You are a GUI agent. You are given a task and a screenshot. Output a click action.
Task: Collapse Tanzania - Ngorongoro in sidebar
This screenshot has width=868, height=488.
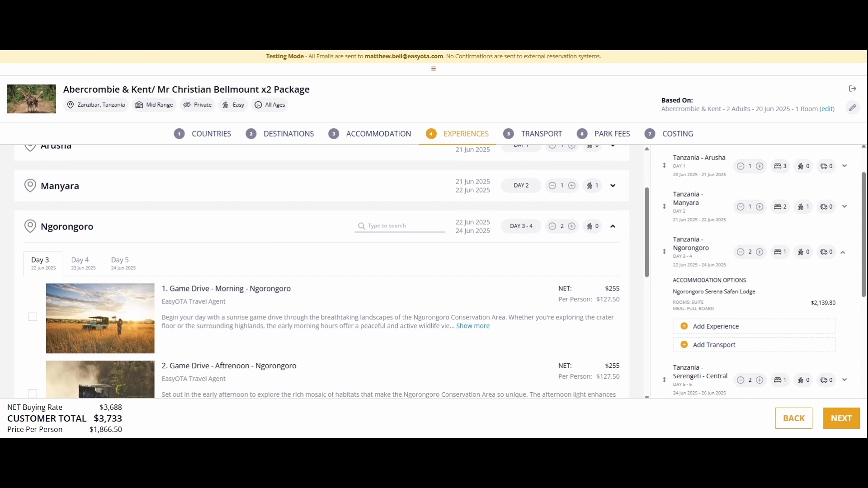coord(843,253)
